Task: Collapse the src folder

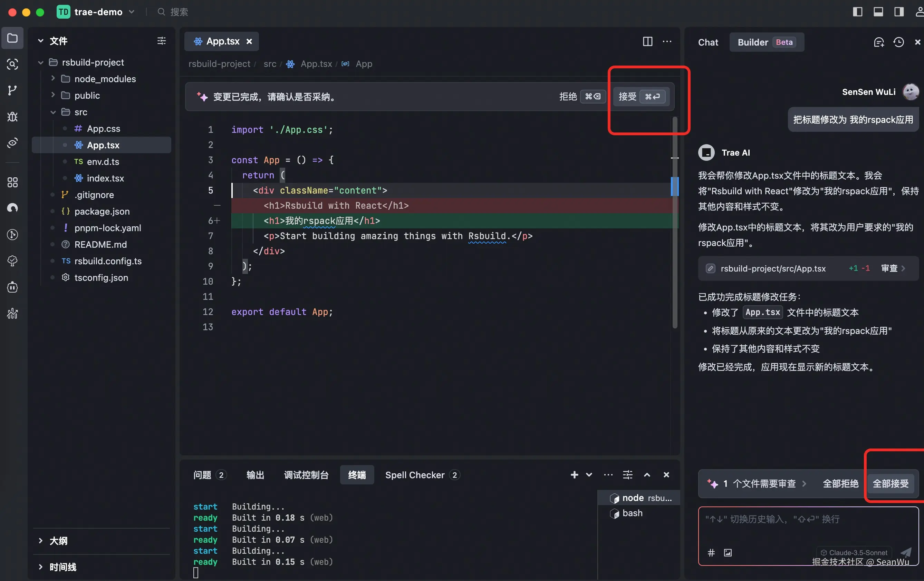Action: click(53, 112)
